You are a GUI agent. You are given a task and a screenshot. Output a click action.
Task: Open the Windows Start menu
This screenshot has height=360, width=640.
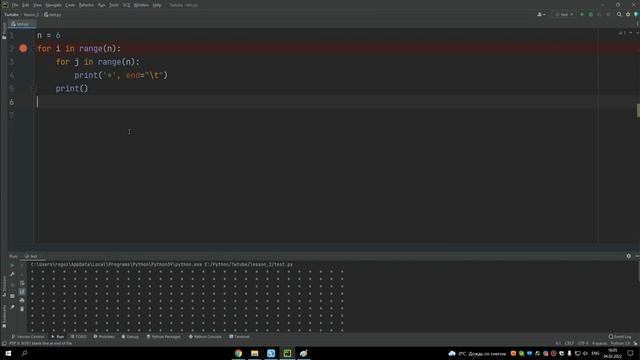[8, 353]
